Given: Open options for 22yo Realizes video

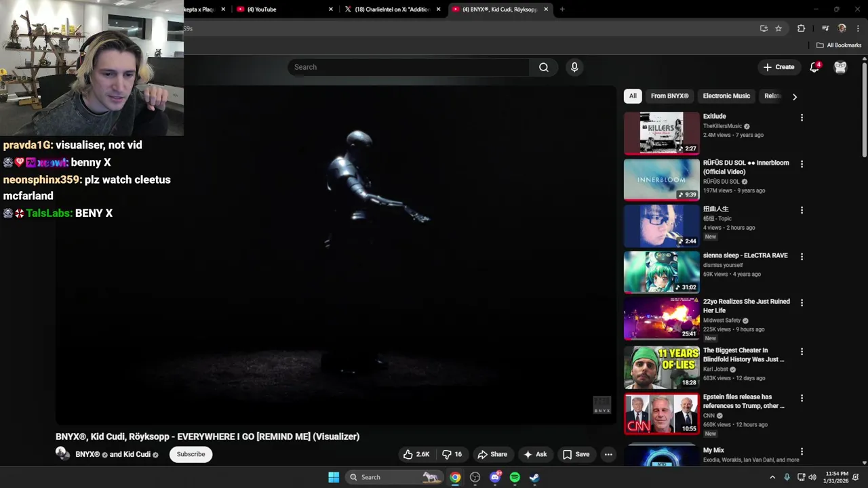Looking at the screenshot, I should click(802, 303).
